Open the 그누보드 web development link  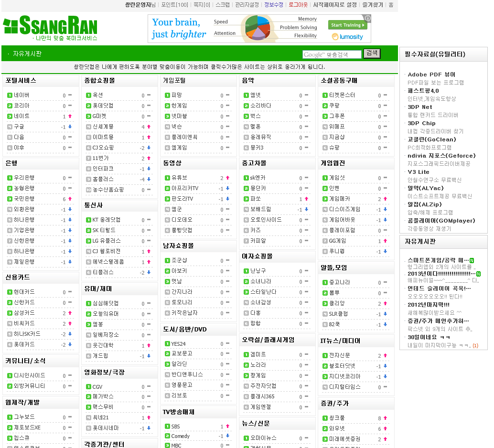tap(24, 417)
